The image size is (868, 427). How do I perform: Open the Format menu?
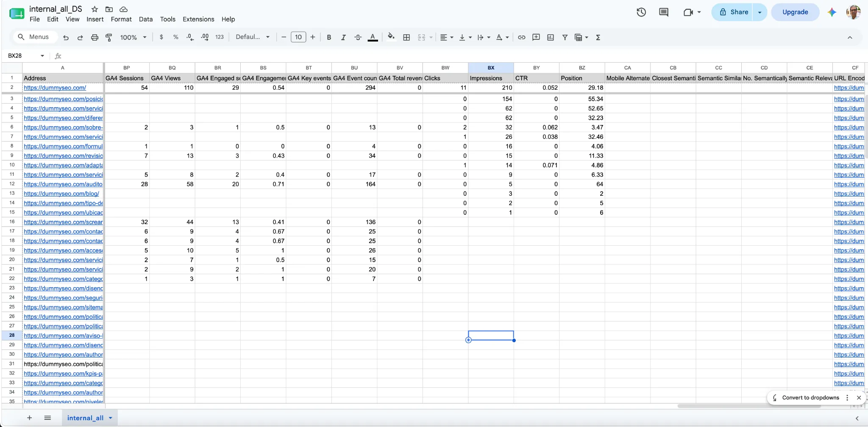[121, 19]
